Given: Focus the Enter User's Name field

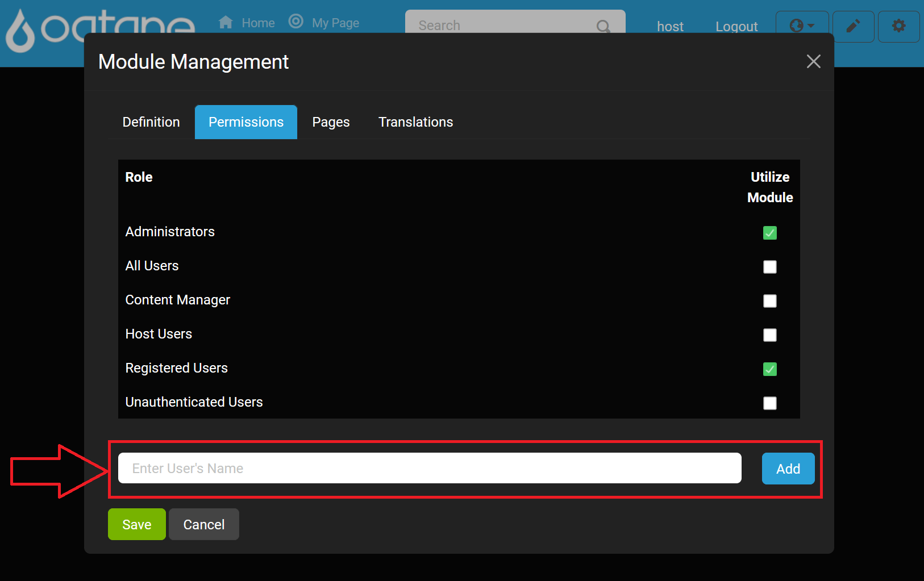Looking at the screenshot, I should tap(430, 468).
